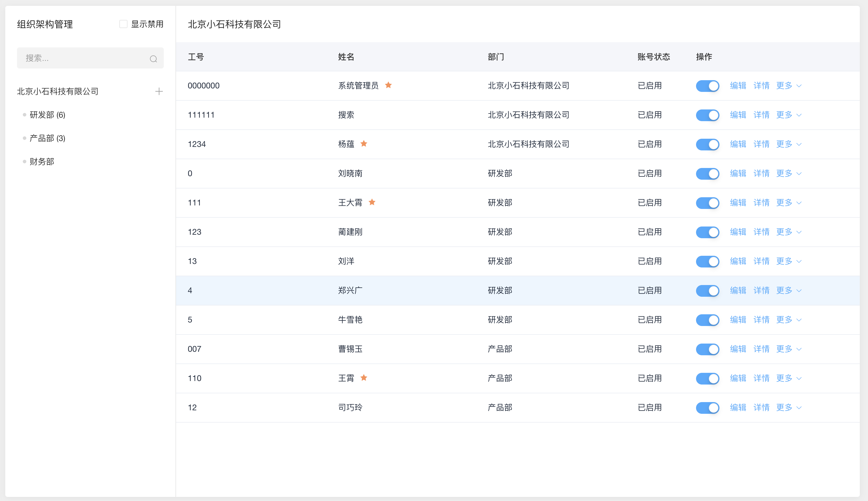Open 更多 dropdown for 曹锡玉

point(789,349)
